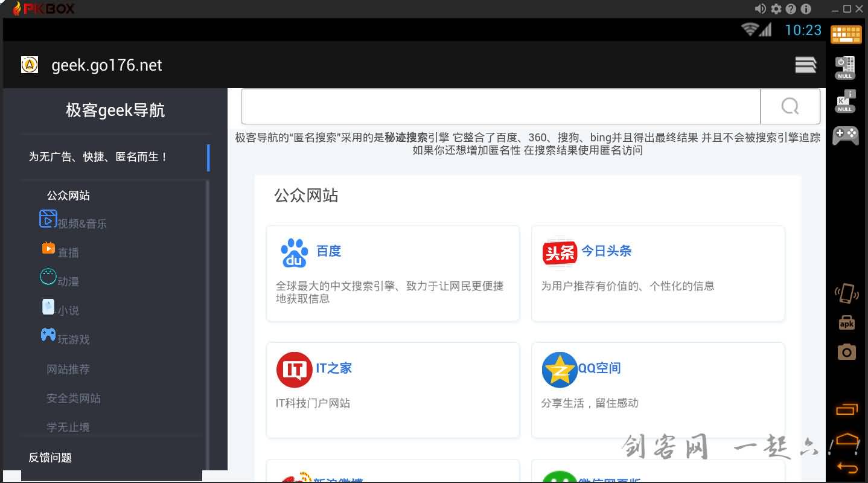
Task: Open the IT之家 link
Action: 334,368
